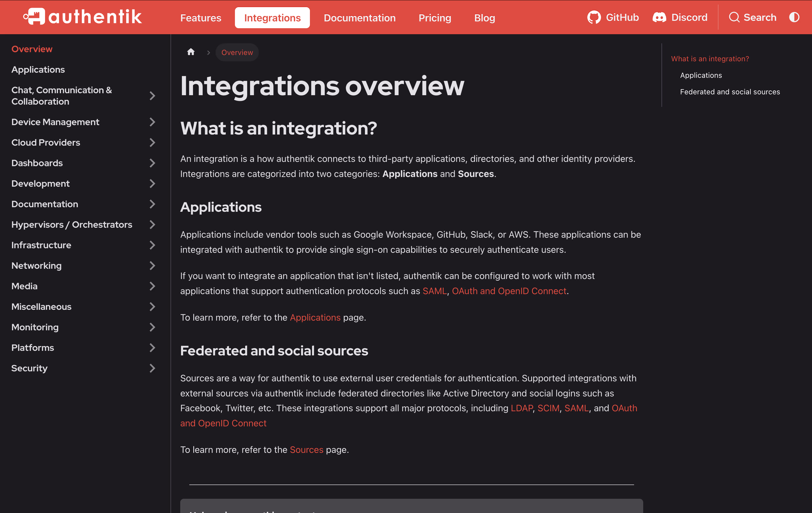
Task: Toggle the dark/light theme switch
Action: pos(794,17)
